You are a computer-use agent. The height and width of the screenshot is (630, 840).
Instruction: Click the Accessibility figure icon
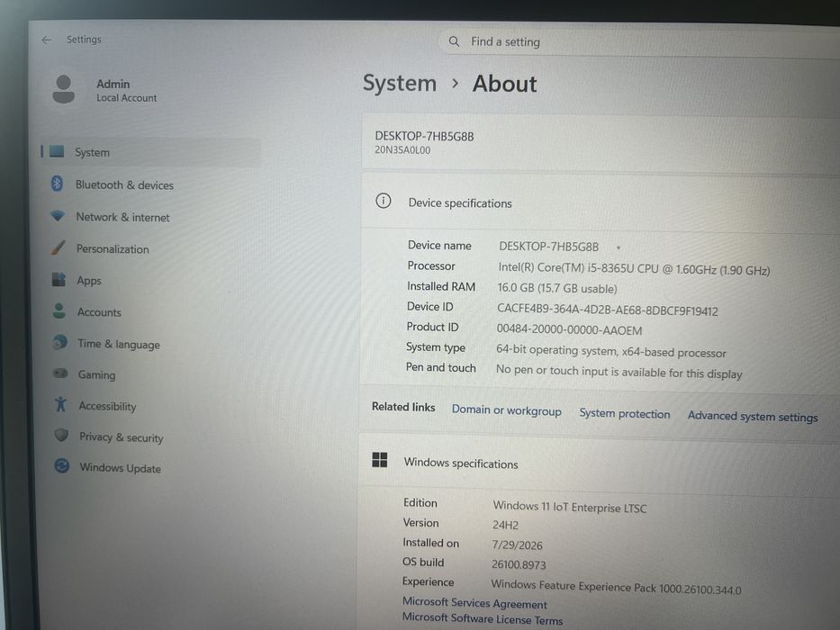click(60, 404)
